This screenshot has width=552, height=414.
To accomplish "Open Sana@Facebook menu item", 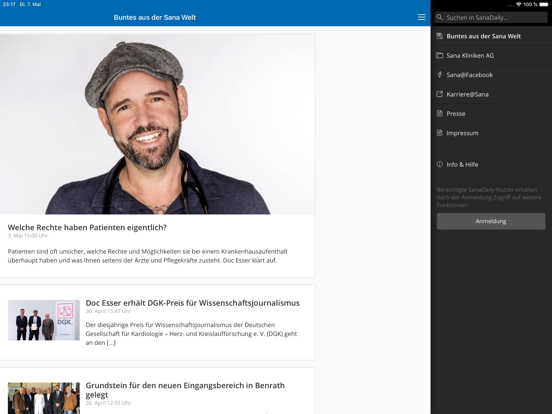I will [491, 75].
